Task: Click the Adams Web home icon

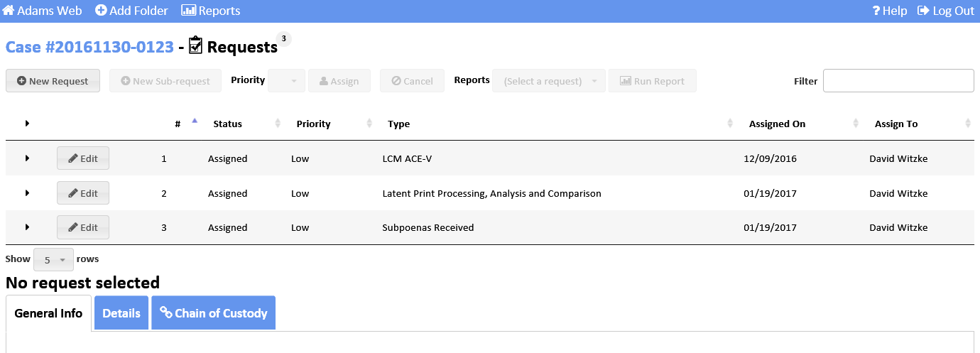Action: tap(9, 11)
